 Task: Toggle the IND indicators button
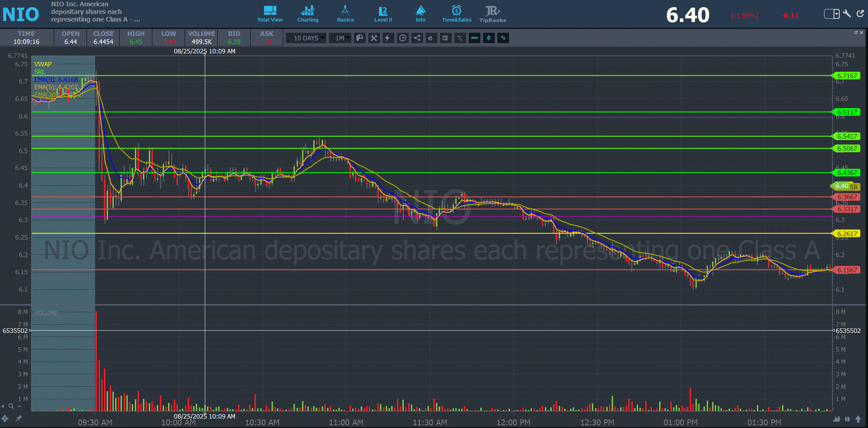[x=474, y=38]
